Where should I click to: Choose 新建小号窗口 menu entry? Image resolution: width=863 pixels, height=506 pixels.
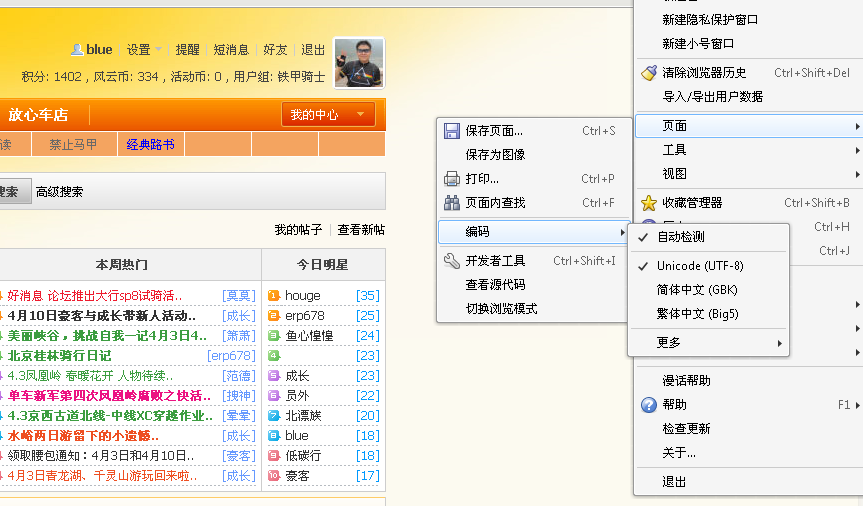749,44
